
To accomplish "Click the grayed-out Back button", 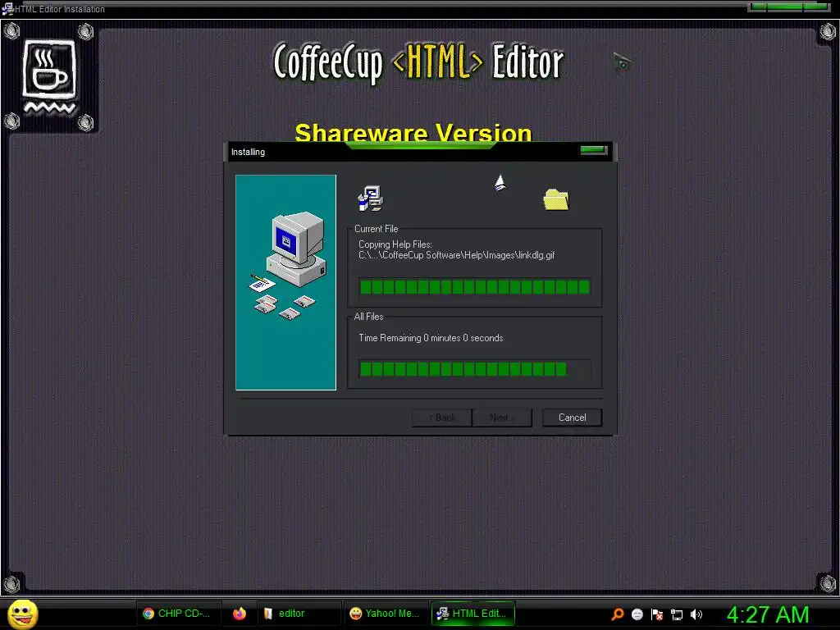I will 442,418.
